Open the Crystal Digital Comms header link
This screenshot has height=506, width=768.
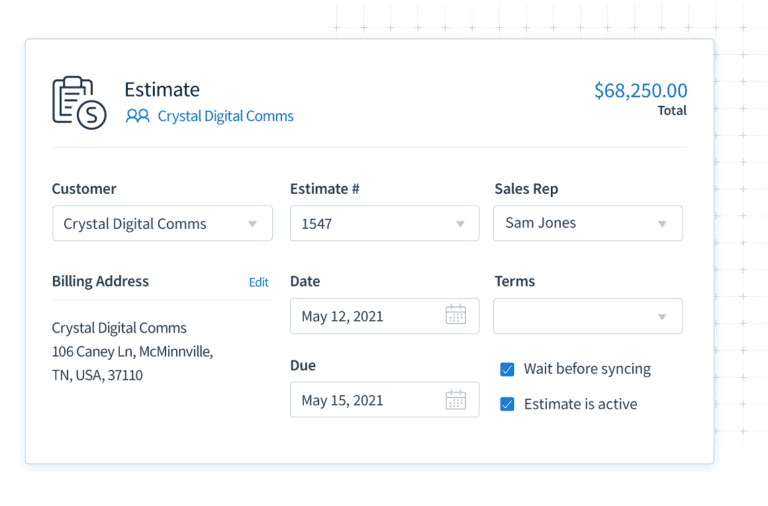pos(225,116)
